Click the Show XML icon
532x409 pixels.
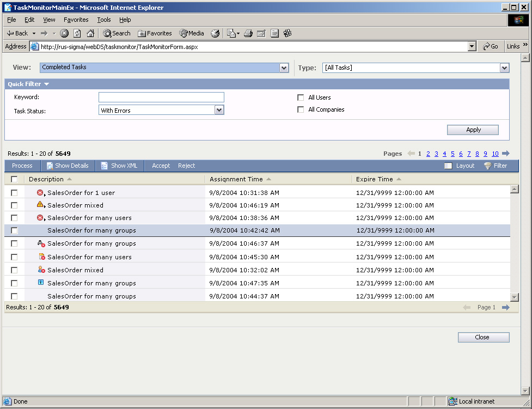pos(104,166)
